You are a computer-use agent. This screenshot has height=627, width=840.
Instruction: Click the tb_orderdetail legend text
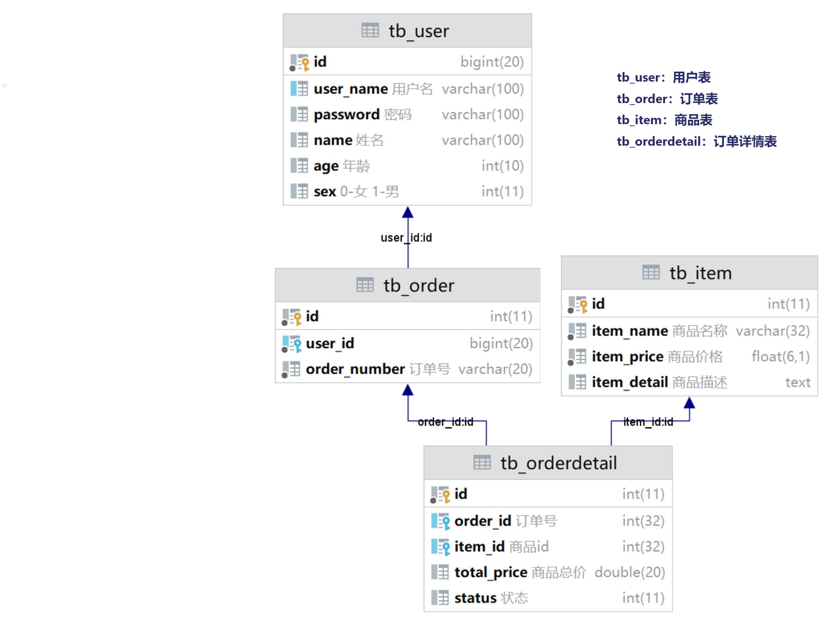point(696,141)
